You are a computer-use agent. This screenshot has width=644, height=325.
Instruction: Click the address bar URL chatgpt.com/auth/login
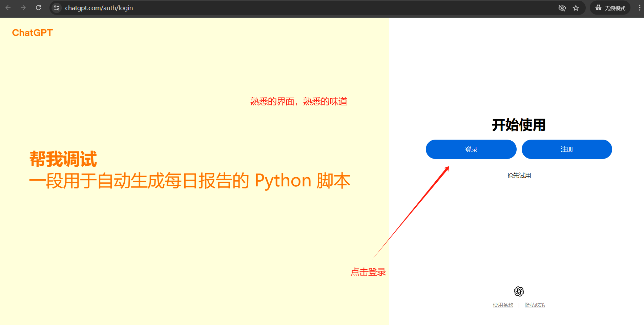pos(99,8)
